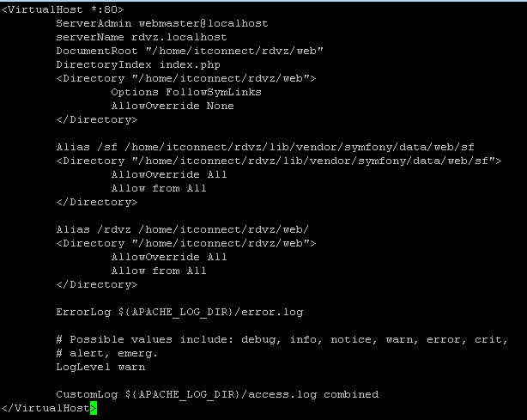Click the green terminal cursor block
Viewport: 527px width, 420px height.
(x=94, y=408)
